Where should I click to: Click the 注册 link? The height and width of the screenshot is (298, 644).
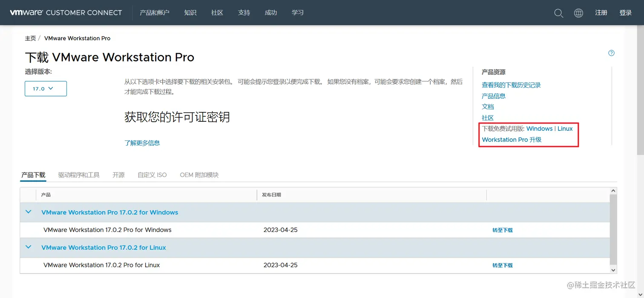coord(601,13)
